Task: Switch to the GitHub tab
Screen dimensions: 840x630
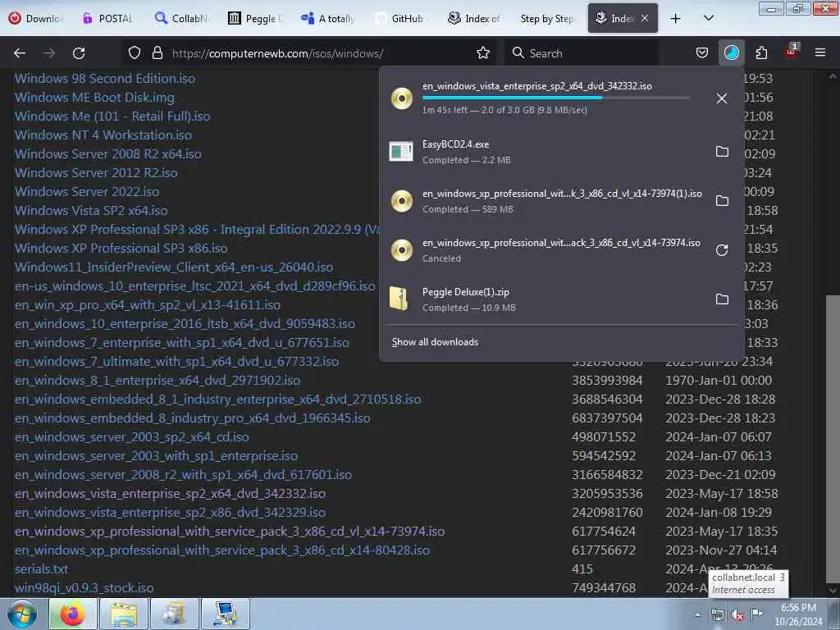Action: tap(400, 18)
